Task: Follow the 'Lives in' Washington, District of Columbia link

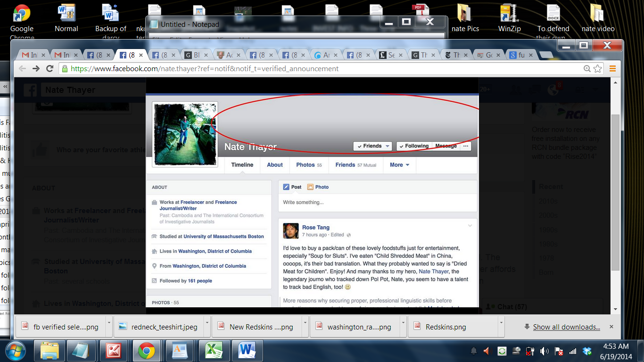Action: [215, 251]
